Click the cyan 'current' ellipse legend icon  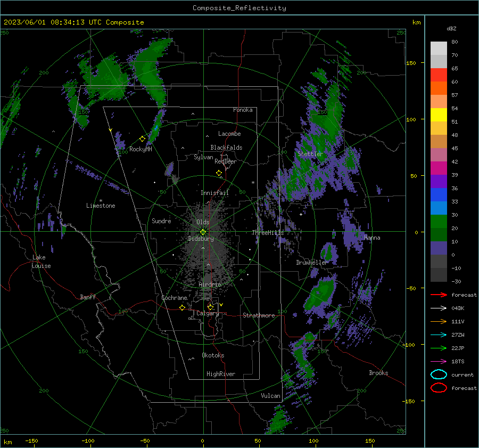click(439, 374)
